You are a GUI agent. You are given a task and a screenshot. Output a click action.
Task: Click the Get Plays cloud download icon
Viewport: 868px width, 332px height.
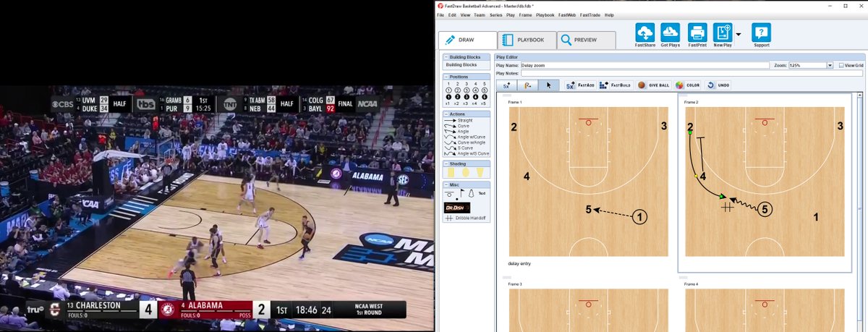click(x=671, y=33)
